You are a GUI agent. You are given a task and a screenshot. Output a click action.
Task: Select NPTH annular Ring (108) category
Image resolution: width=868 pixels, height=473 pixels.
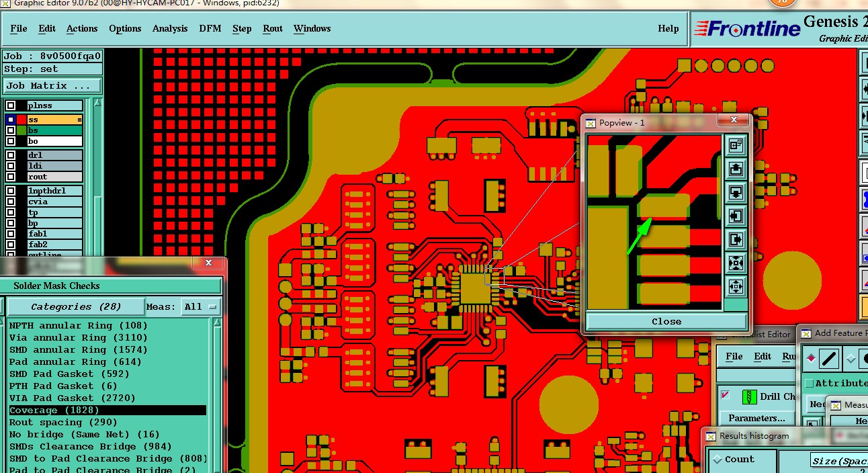pos(78,325)
